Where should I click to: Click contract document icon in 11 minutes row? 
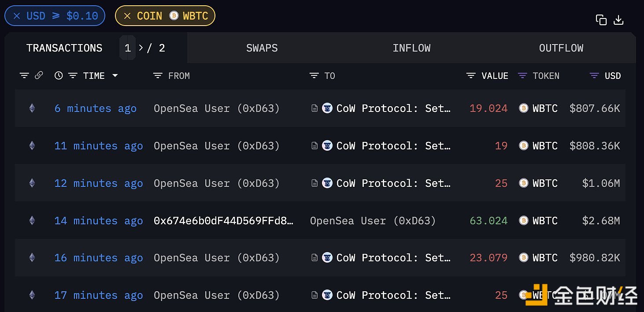315,146
